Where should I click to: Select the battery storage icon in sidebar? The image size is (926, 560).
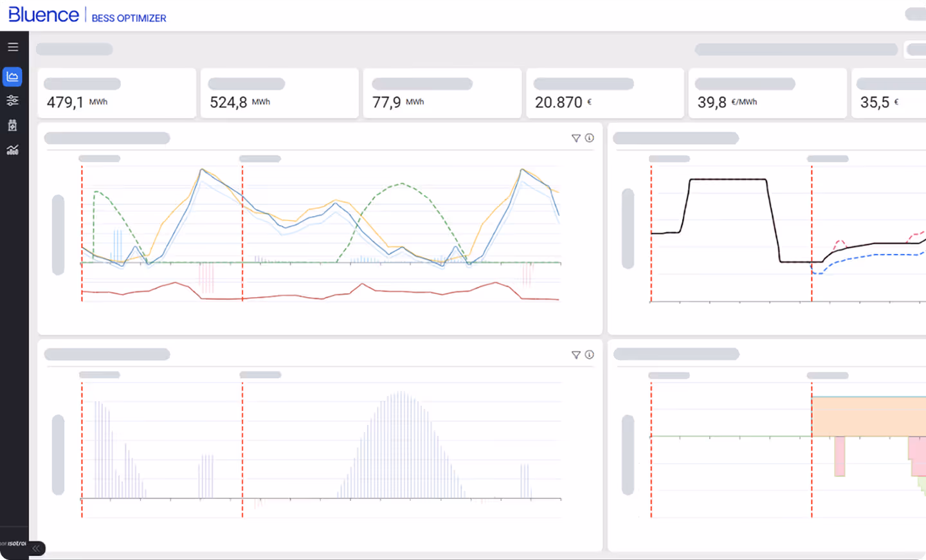pyautogui.click(x=13, y=125)
